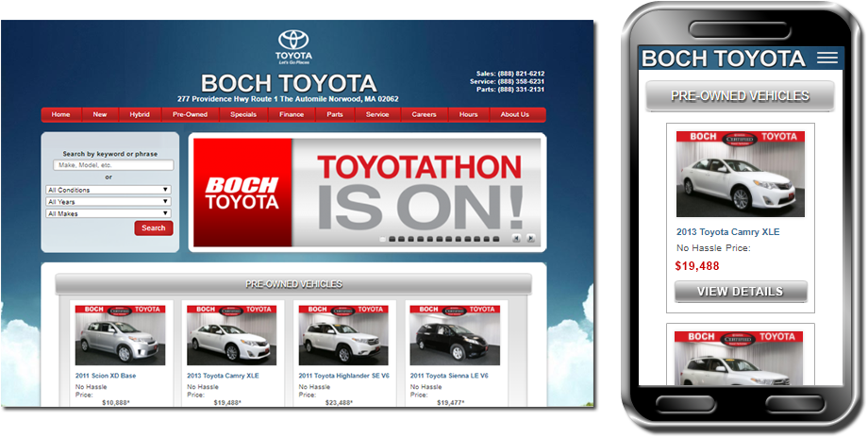Click the white Highlander thumbnail on desktop
This screenshot has width=868, height=438.
coord(343,335)
